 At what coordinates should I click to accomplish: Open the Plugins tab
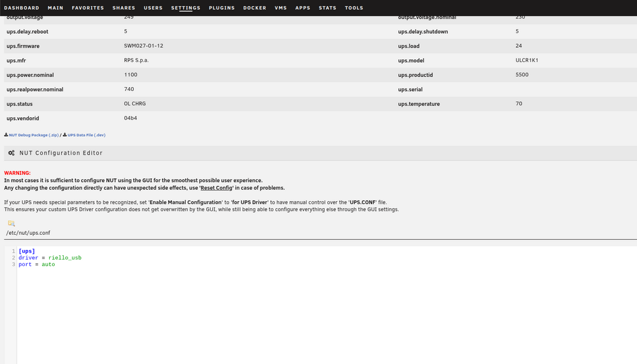click(222, 8)
